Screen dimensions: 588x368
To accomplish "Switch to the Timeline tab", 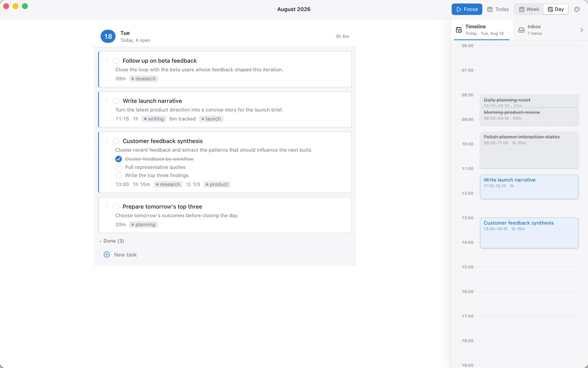I will click(x=482, y=30).
